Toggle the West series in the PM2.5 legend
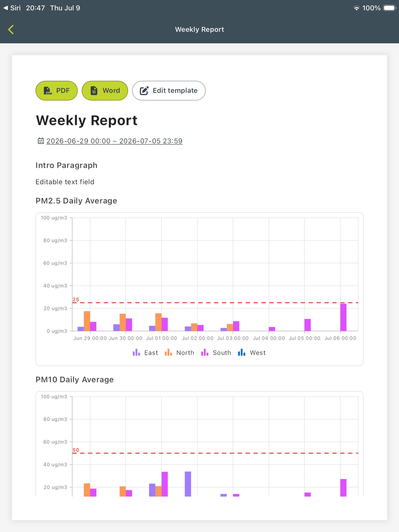Image resolution: width=399 pixels, height=532 pixels. [252, 353]
